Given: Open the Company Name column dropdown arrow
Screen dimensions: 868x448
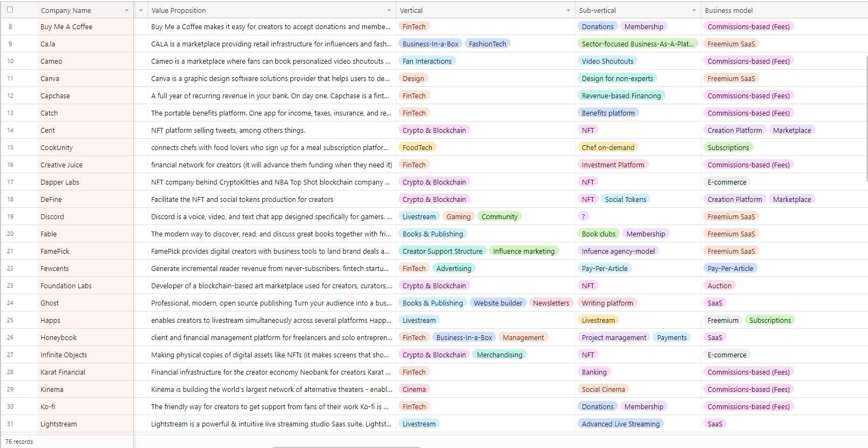Looking at the screenshot, I should (x=127, y=10).
